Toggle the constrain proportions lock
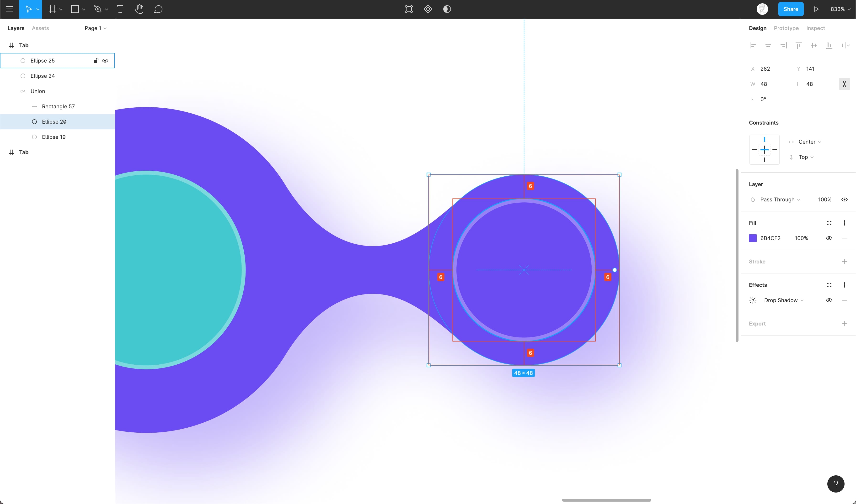This screenshot has width=856, height=504. (x=844, y=84)
